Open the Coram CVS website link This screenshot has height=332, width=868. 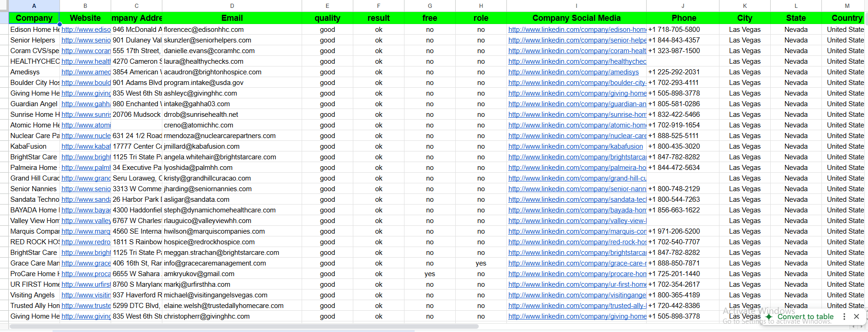86,51
